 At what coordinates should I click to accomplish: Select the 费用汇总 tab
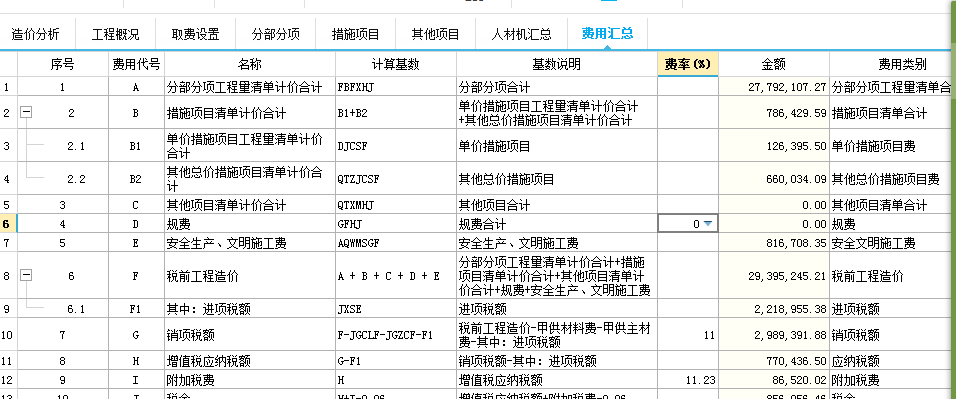(607, 34)
